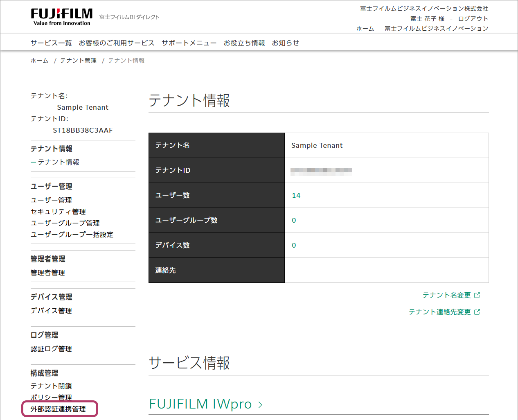The width and height of the screenshot is (518, 420).
Task: Open セキュリティ管理 in the sidebar
Action: pyautogui.click(x=58, y=212)
